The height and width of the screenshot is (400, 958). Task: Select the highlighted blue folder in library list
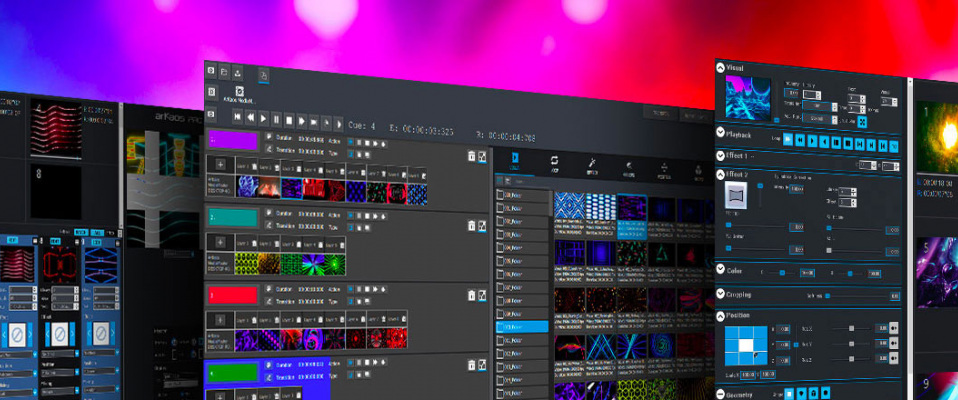tap(522, 327)
